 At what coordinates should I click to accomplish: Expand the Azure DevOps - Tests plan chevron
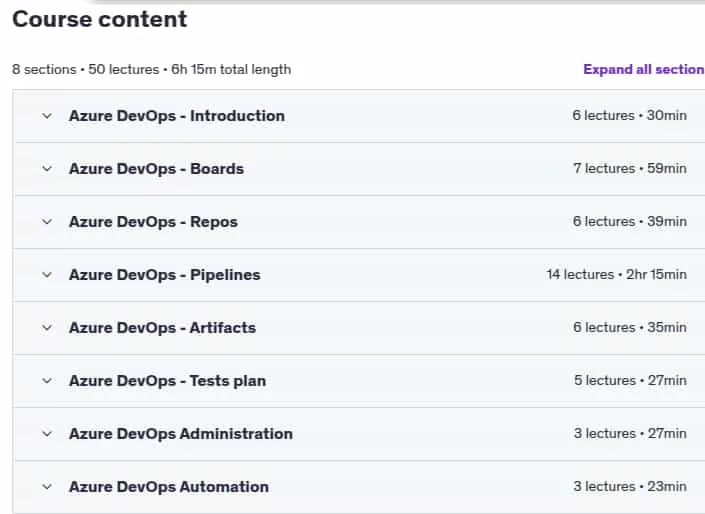coord(47,381)
